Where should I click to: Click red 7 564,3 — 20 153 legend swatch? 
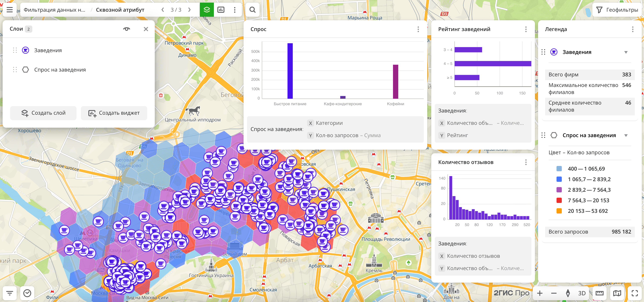click(559, 200)
